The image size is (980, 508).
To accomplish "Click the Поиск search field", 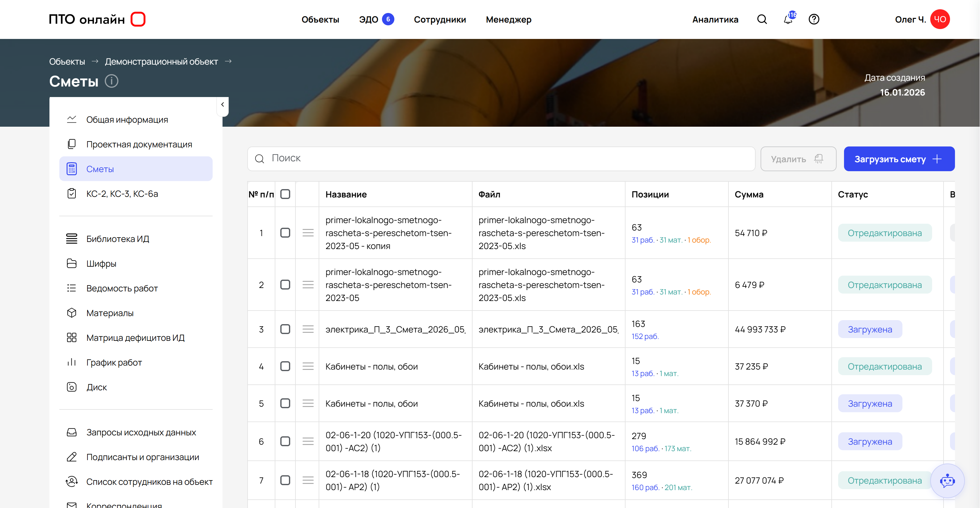I will pyautogui.click(x=501, y=159).
